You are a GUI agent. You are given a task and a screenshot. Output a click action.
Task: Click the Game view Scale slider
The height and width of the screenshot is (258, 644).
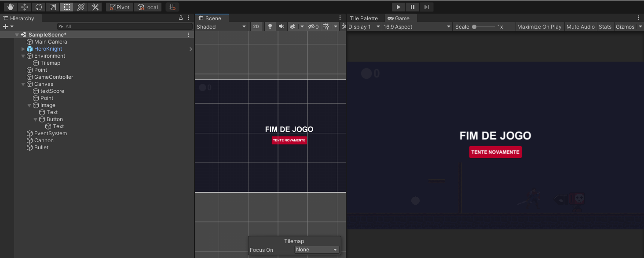483,26
